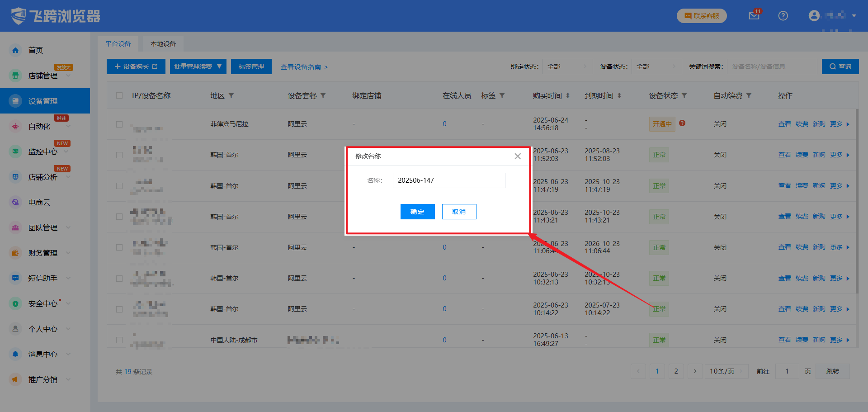The image size is (868, 412).
Task: Open the 查看设备指南 link
Action: click(x=304, y=67)
